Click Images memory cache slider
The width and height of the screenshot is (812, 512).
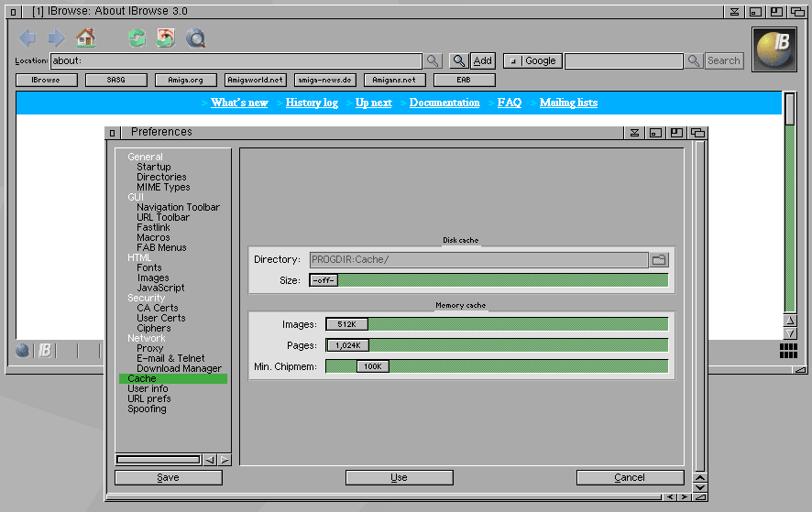(497, 324)
